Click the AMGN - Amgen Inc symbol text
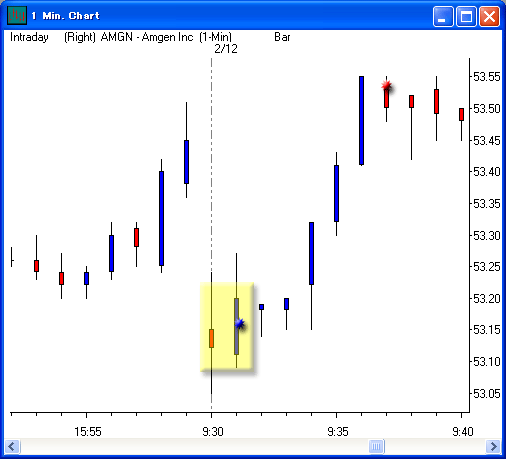The height and width of the screenshot is (459, 506). pos(147,37)
